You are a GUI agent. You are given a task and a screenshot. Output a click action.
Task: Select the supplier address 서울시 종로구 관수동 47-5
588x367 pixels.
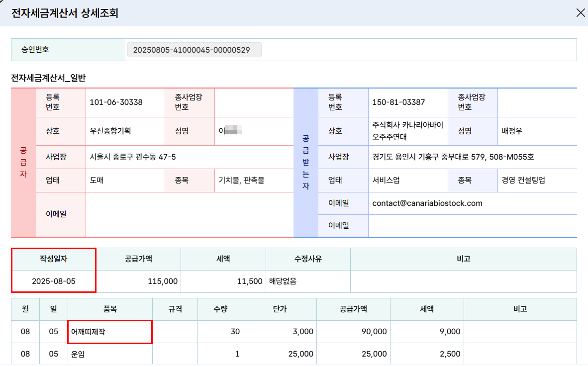coord(132,157)
